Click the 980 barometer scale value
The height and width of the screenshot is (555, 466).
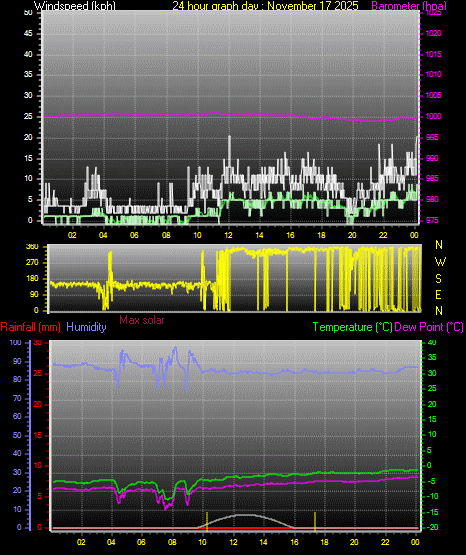tap(432, 199)
